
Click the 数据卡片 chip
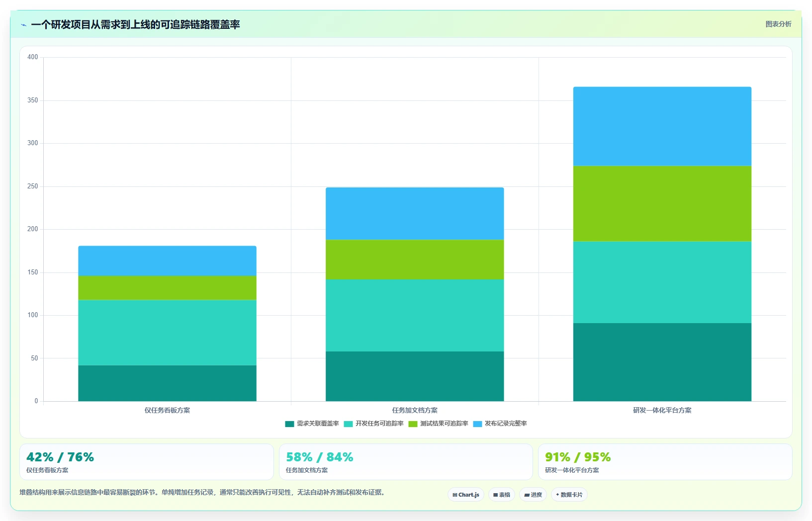pos(569,495)
